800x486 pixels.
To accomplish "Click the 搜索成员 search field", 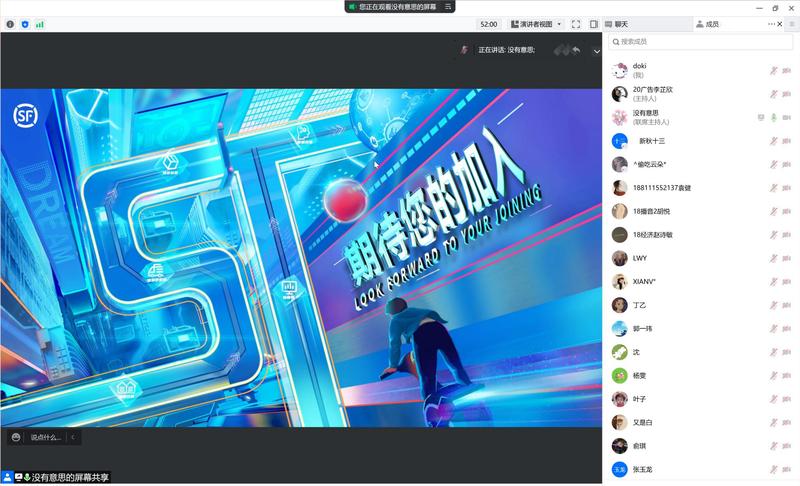I will click(700, 42).
